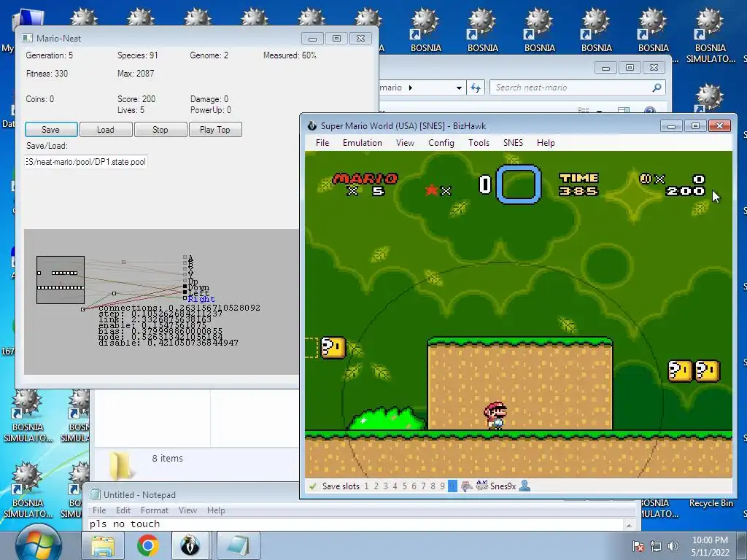This screenshot has width=747, height=560.
Task: Open the Tools menu in BizHawk
Action: 479,143
